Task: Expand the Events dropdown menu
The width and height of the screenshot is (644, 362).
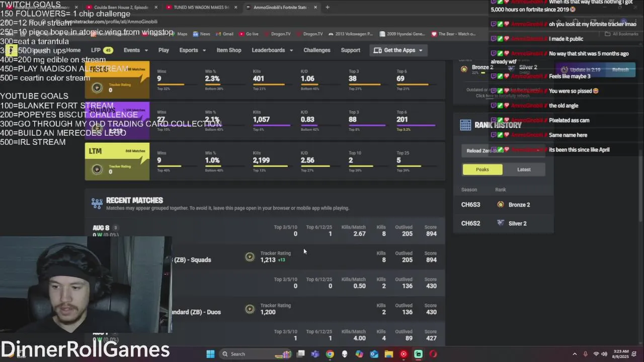Action: click(x=135, y=50)
